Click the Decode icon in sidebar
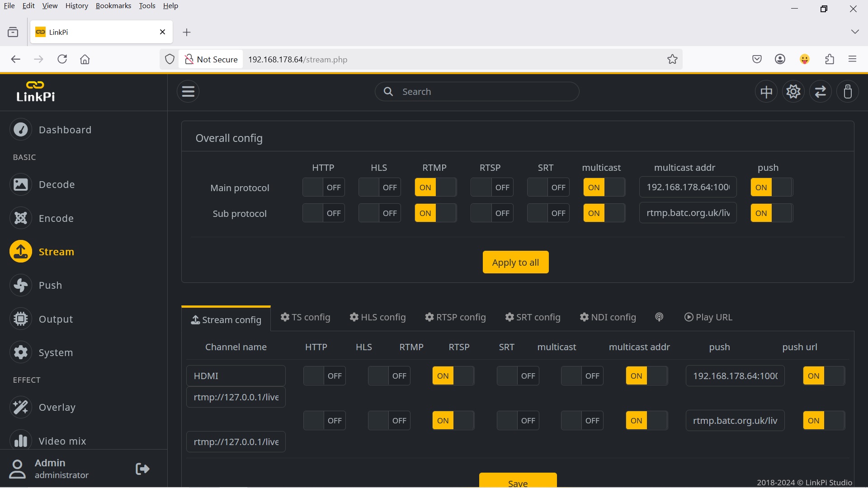The image size is (868, 488). [x=21, y=184]
